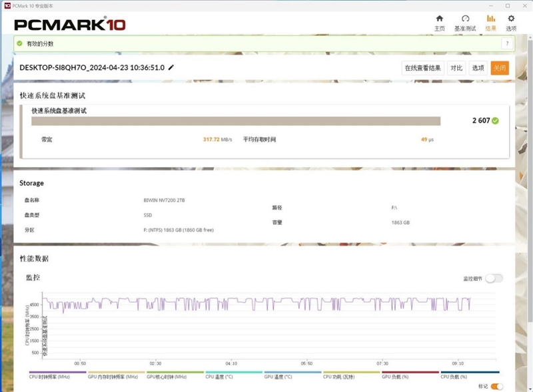Click the 02:30 time axis label
This screenshot has width=533, height=392.
(x=155, y=363)
